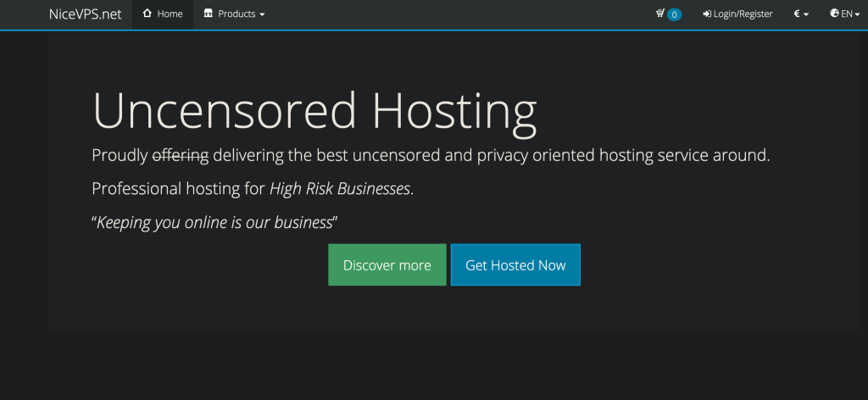
Task: Click the struck-through word offering
Action: [x=181, y=156]
